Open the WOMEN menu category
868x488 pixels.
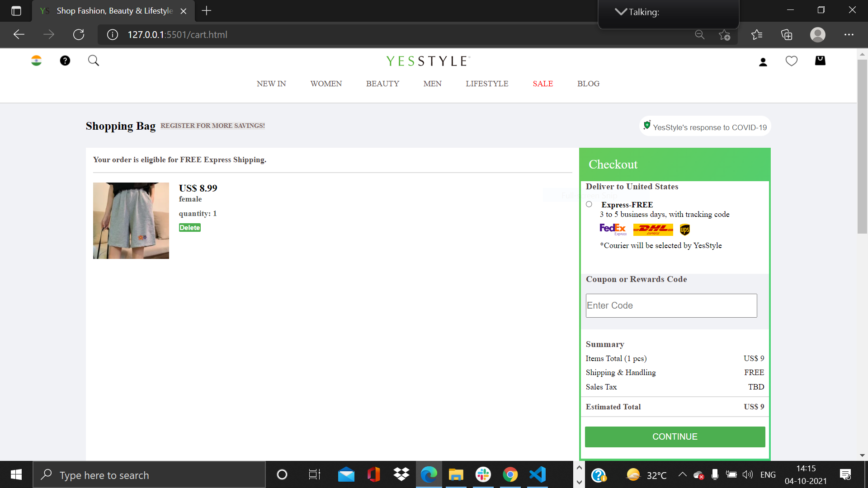click(x=326, y=84)
